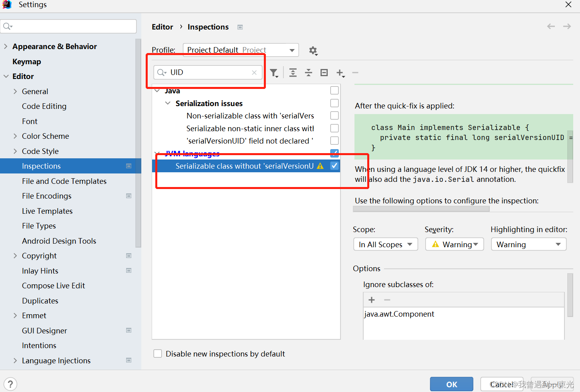Click project-level icon next to Inspections breadcrumb

point(240,27)
